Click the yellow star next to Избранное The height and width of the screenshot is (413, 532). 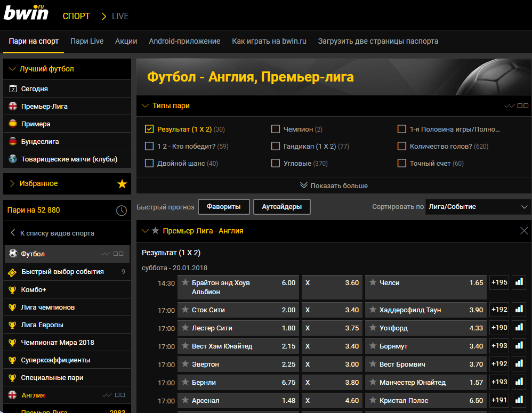[x=122, y=184]
